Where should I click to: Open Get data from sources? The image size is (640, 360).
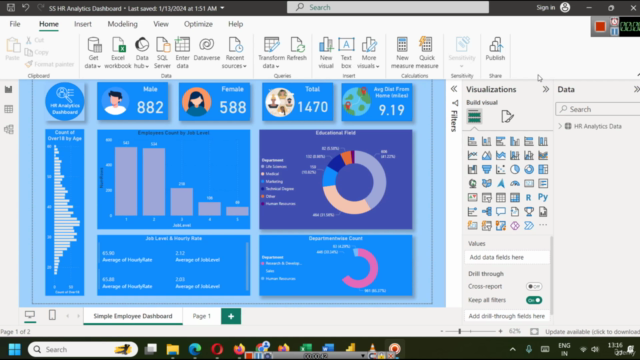[93, 53]
